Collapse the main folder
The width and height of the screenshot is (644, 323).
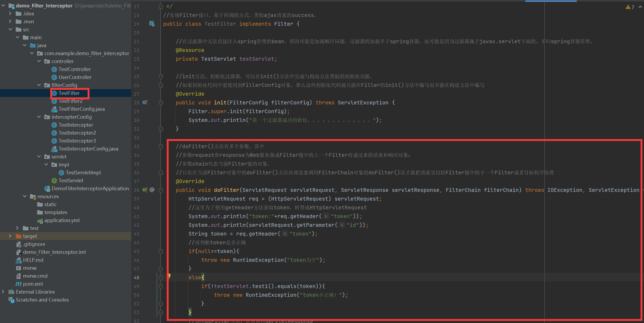click(x=17, y=37)
